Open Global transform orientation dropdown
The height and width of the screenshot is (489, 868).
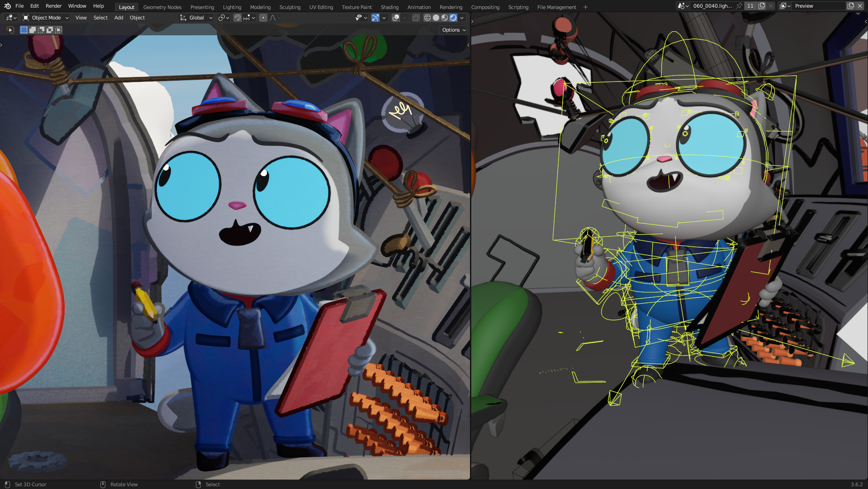(196, 18)
